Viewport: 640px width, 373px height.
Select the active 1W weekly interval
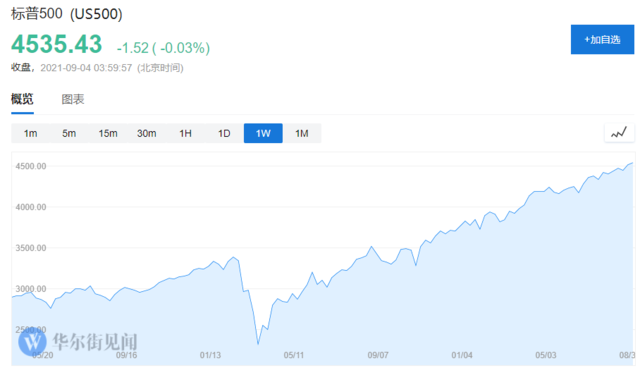[263, 133]
